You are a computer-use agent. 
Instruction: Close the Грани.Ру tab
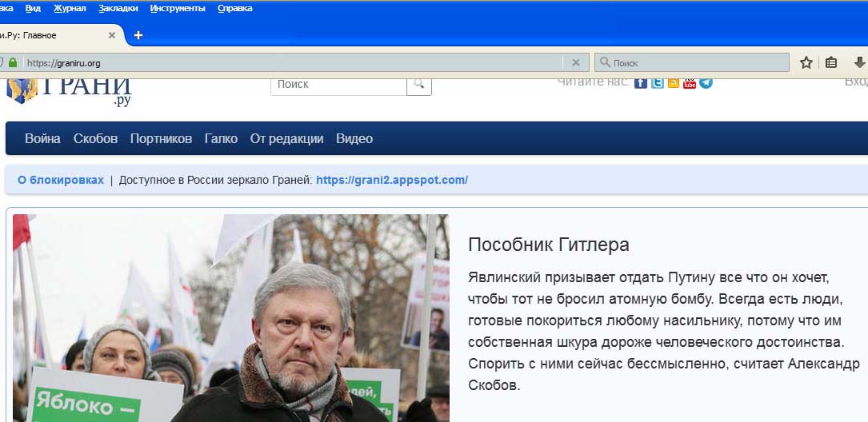pyautogui.click(x=112, y=35)
